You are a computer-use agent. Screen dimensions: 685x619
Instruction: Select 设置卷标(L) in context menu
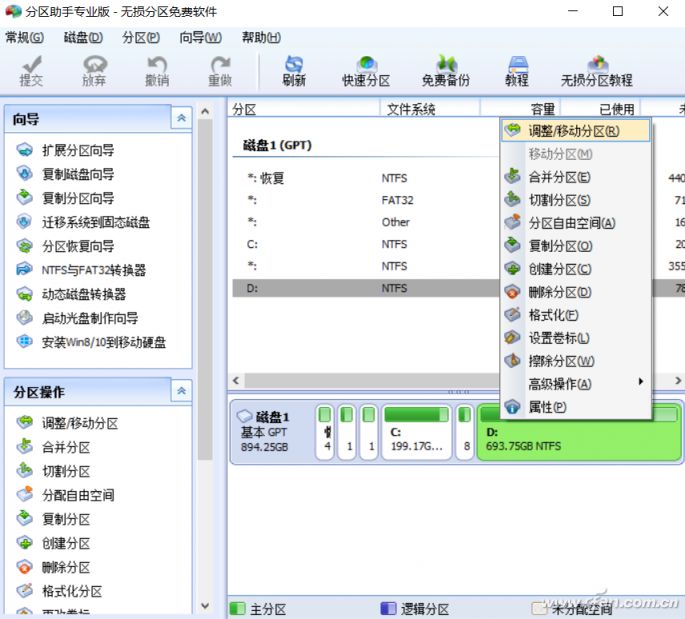pyautogui.click(x=575, y=338)
